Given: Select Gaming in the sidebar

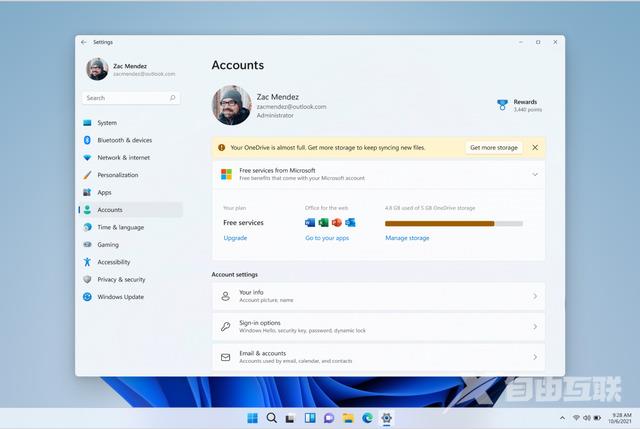Looking at the screenshot, I should 131,245.
